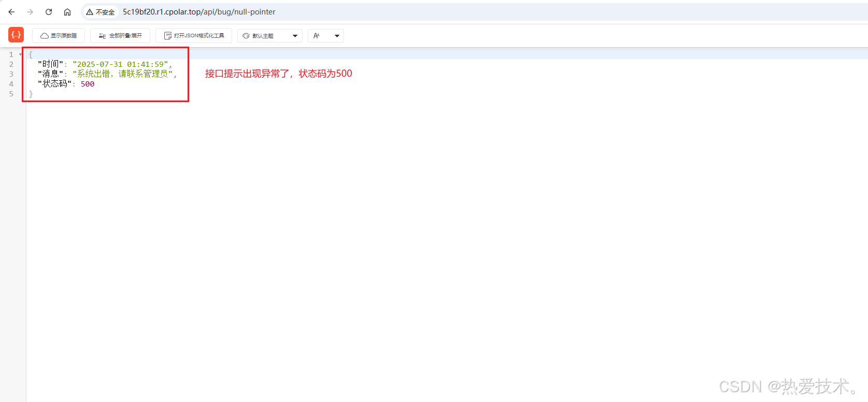868x402 pixels.
Task: Click the orange JSON extension logo
Action: [x=16, y=35]
